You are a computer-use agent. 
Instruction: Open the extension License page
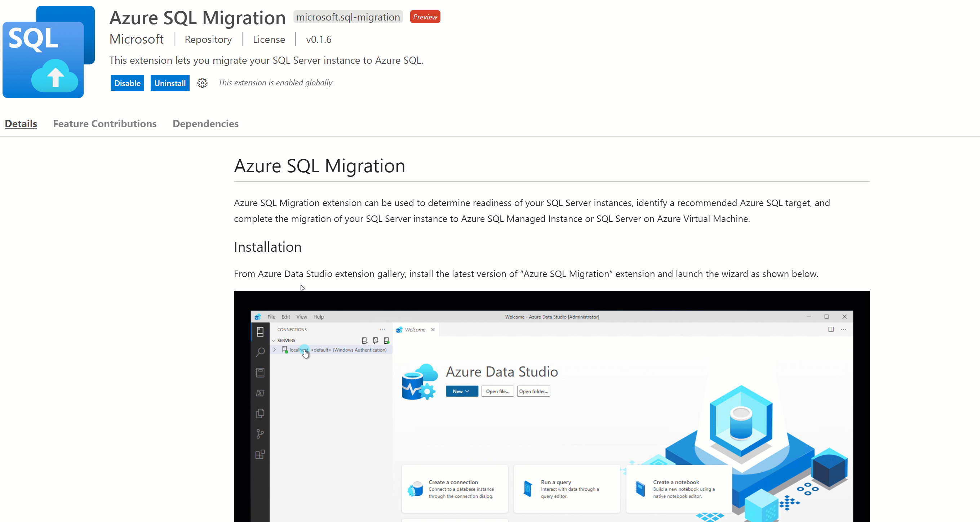click(269, 39)
